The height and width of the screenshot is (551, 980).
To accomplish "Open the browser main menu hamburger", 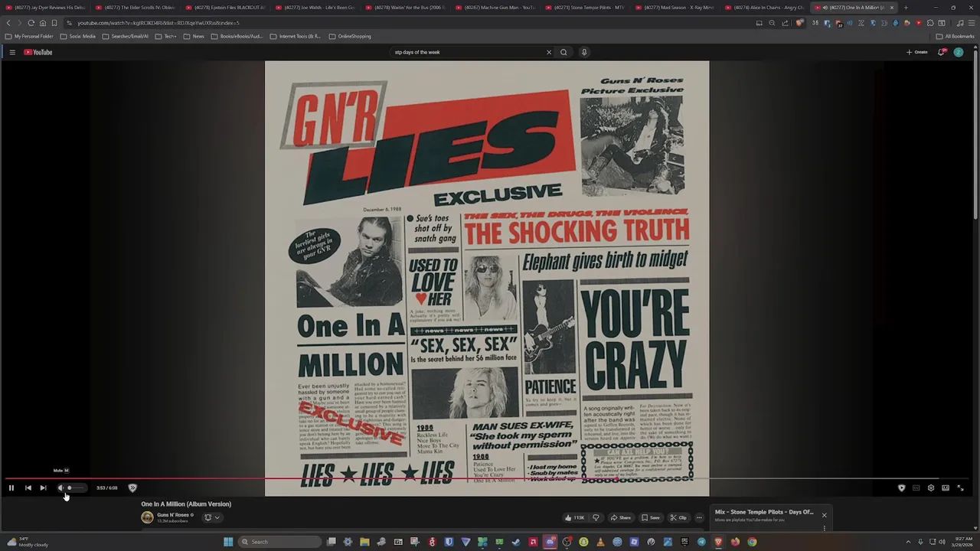I will coord(971,23).
